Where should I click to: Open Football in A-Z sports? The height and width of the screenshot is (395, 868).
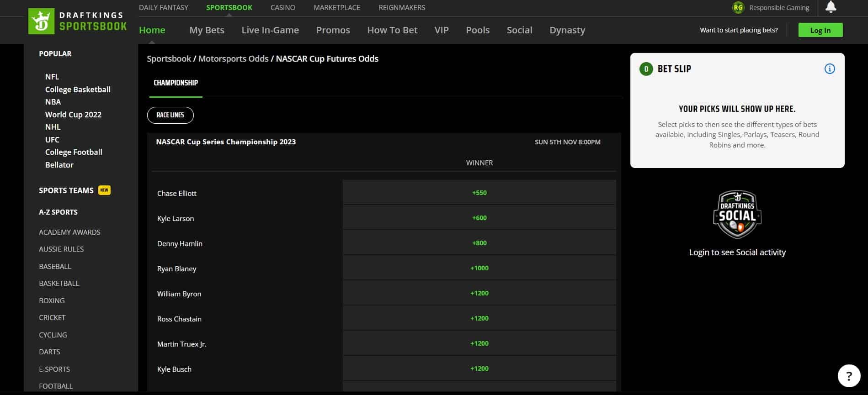56,386
